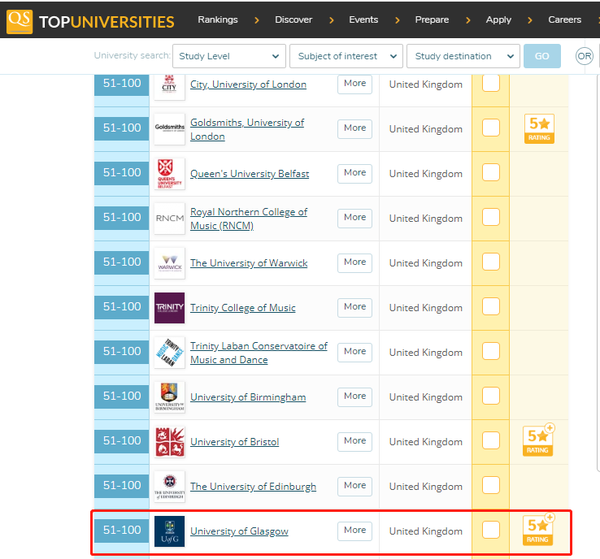Image resolution: width=600 pixels, height=559 pixels.
Task: Click United Kingdom text in Edinburgh row
Action: pos(426,487)
